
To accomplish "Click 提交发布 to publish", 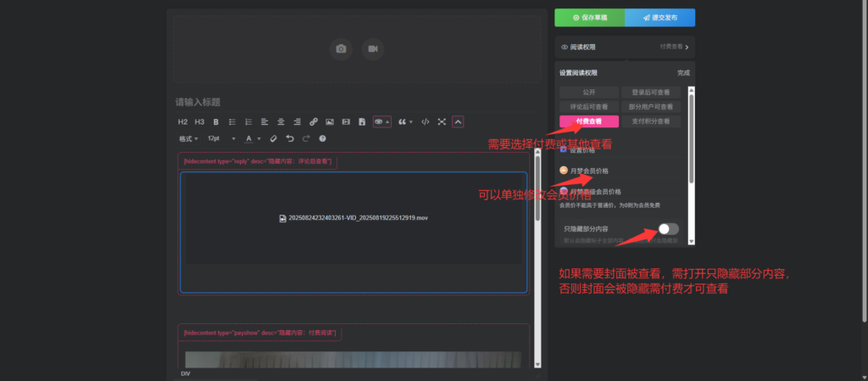I will [659, 18].
